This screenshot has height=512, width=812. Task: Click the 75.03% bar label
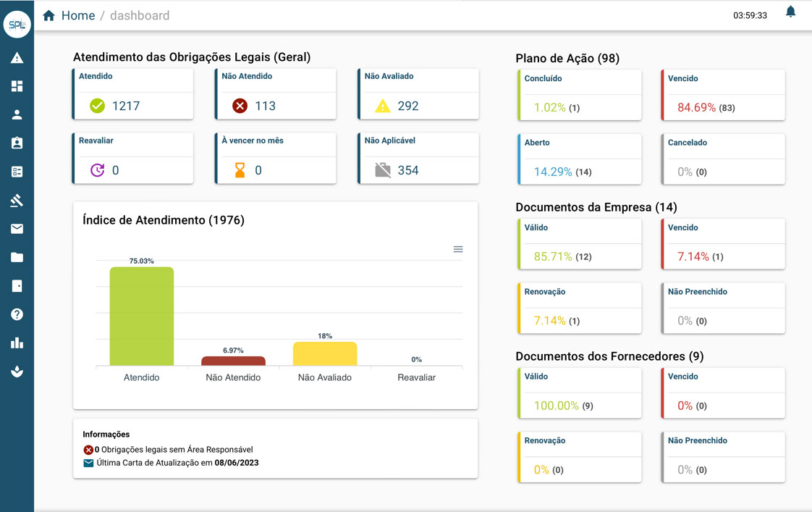[x=141, y=261]
